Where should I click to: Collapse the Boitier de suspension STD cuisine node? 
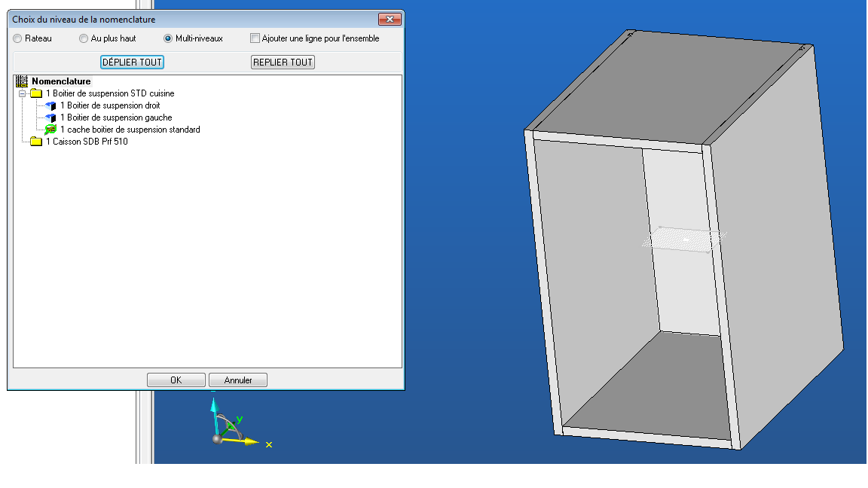(23, 93)
